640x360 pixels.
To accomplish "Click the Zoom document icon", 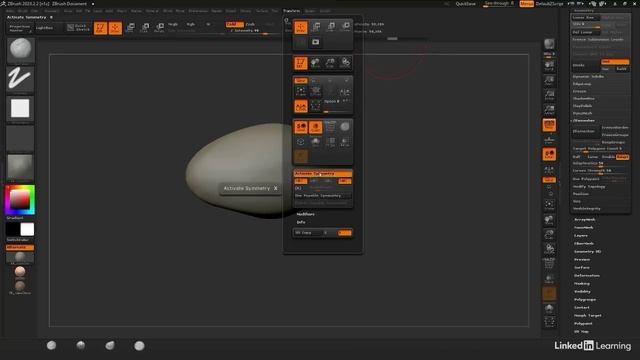I will 549,80.
